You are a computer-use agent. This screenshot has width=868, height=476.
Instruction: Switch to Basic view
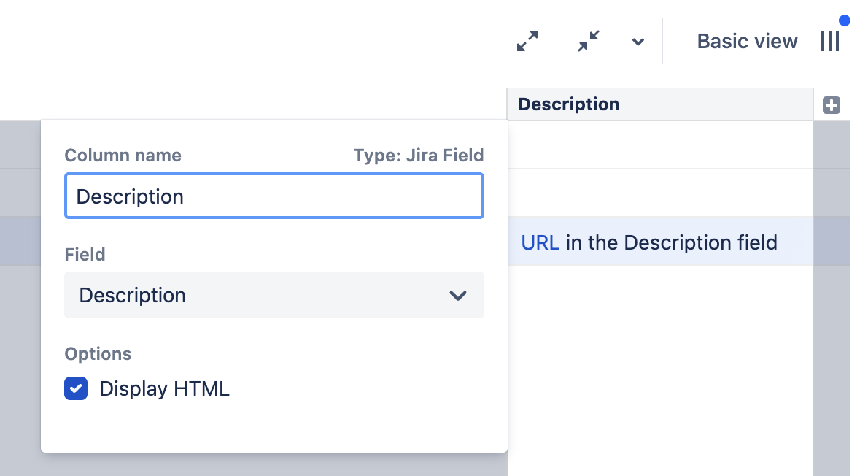pos(747,41)
